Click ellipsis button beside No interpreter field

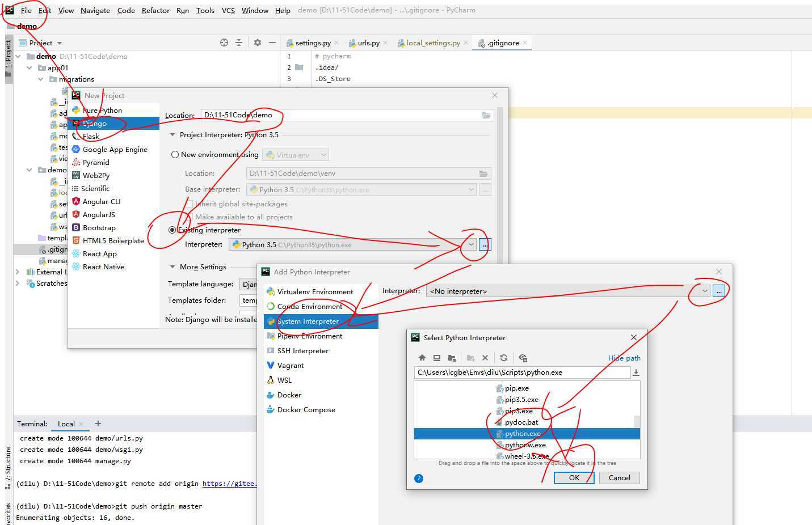(719, 291)
